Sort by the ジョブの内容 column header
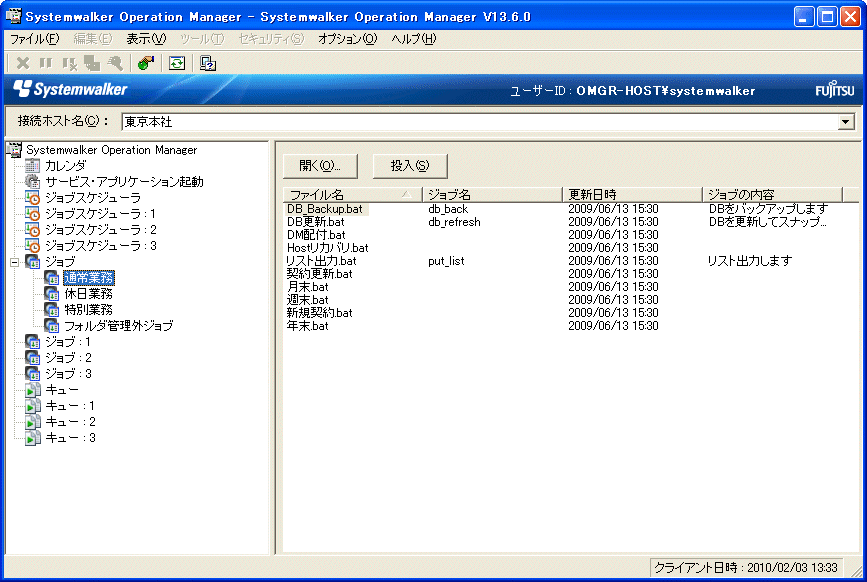This screenshot has height=582, width=867. tap(772, 195)
